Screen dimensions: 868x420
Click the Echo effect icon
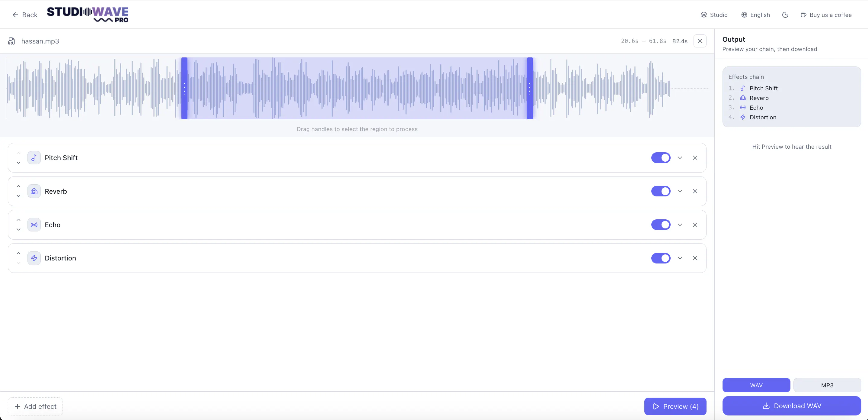coord(34,225)
